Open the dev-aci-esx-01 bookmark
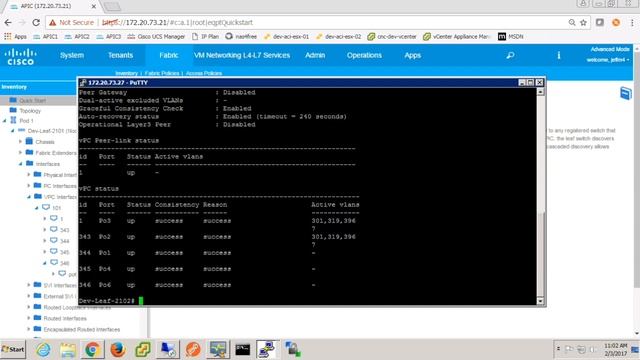The height and width of the screenshot is (360, 640). 287,36
